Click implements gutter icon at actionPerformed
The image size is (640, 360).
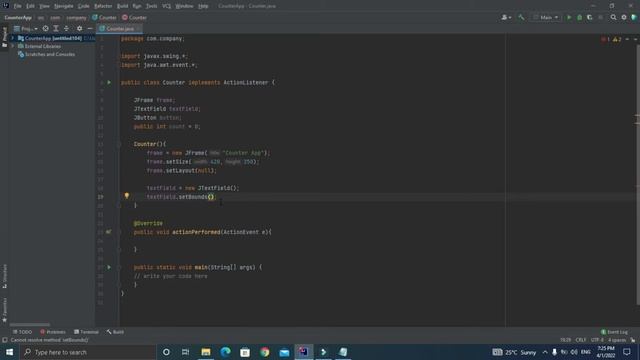(x=109, y=232)
